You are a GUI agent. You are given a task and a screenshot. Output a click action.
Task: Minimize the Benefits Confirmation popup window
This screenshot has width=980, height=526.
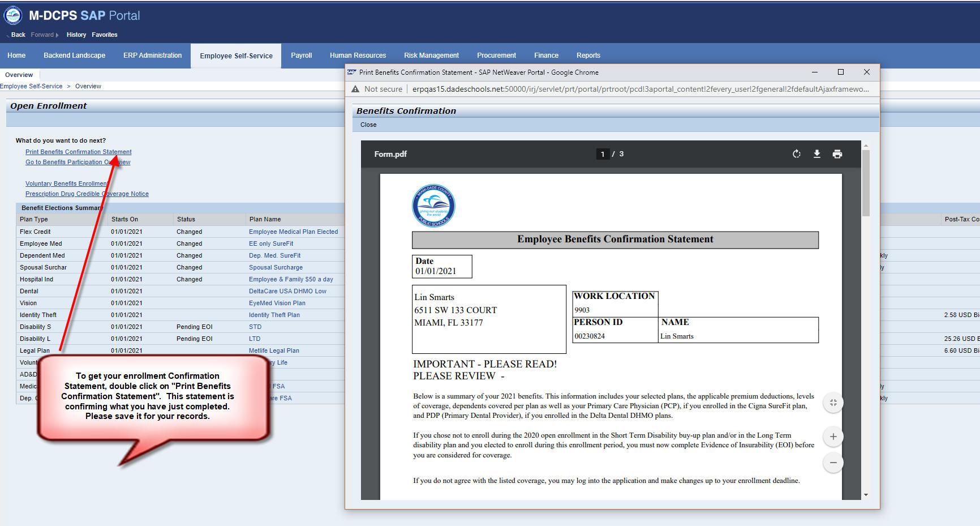(815, 72)
